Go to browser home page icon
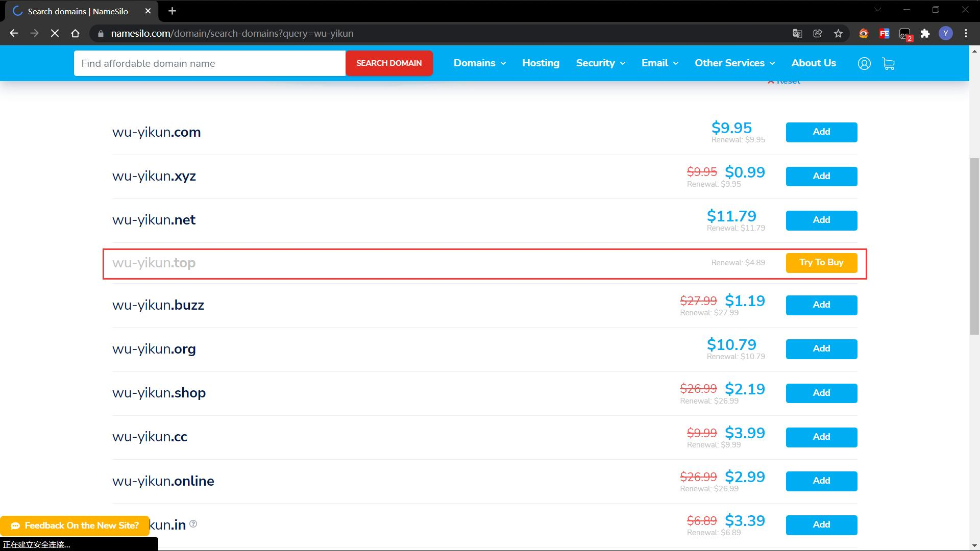 [75, 34]
